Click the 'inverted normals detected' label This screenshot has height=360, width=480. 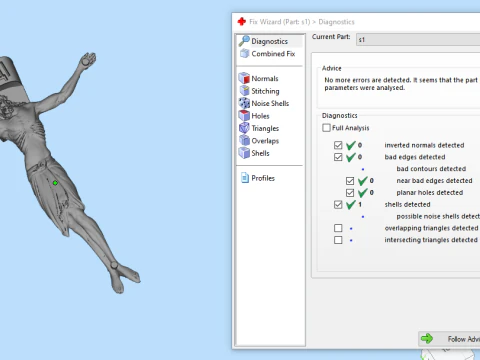pos(424,145)
